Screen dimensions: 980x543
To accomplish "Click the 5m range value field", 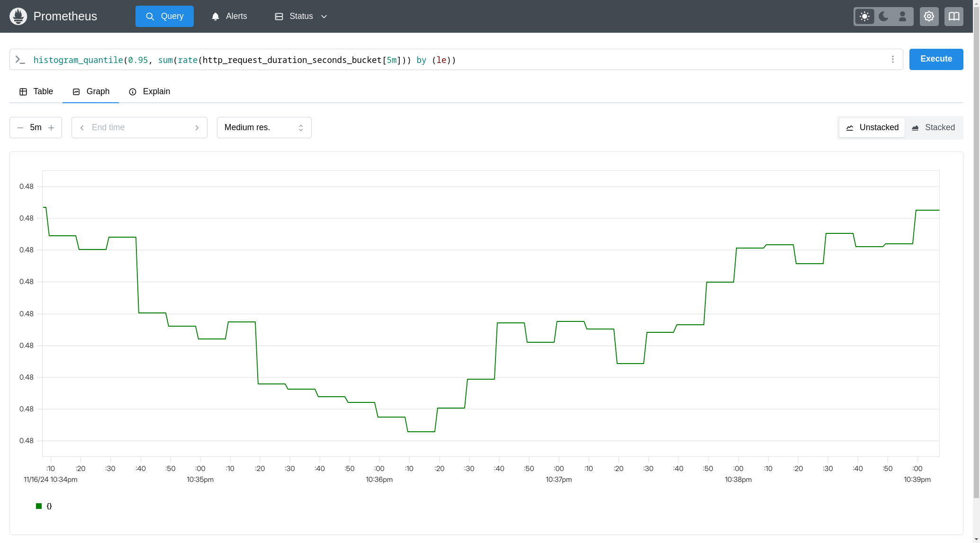I will [36, 128].
